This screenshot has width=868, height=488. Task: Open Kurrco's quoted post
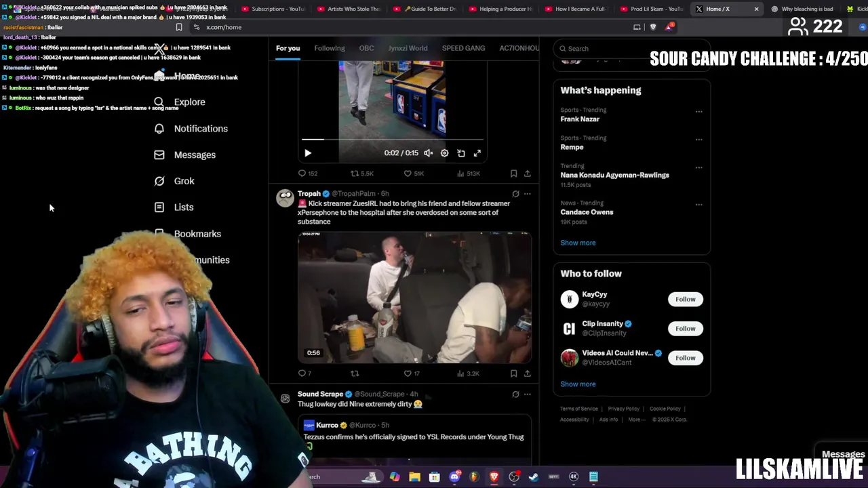(414, 439)
